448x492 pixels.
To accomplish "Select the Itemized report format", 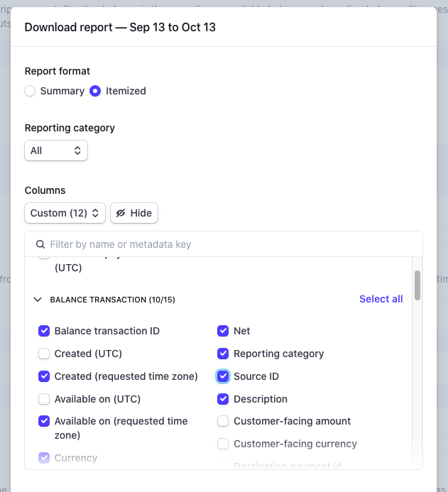I will (95, 91).
